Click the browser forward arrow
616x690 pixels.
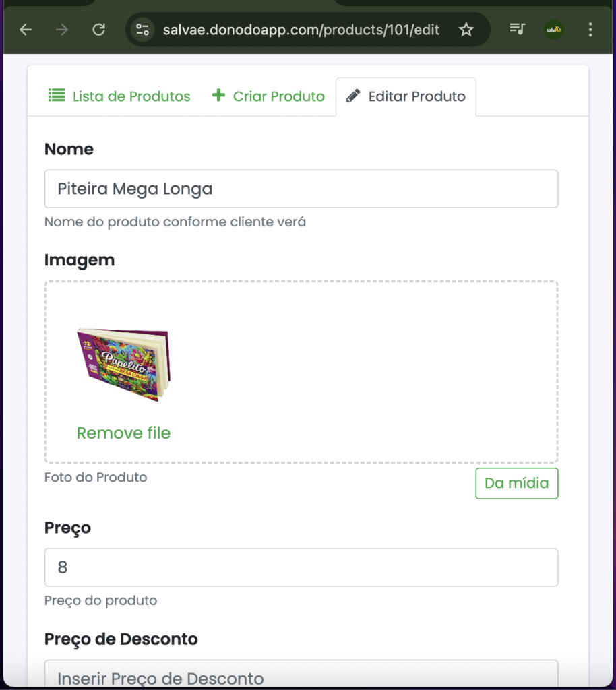tap(63, 30)
